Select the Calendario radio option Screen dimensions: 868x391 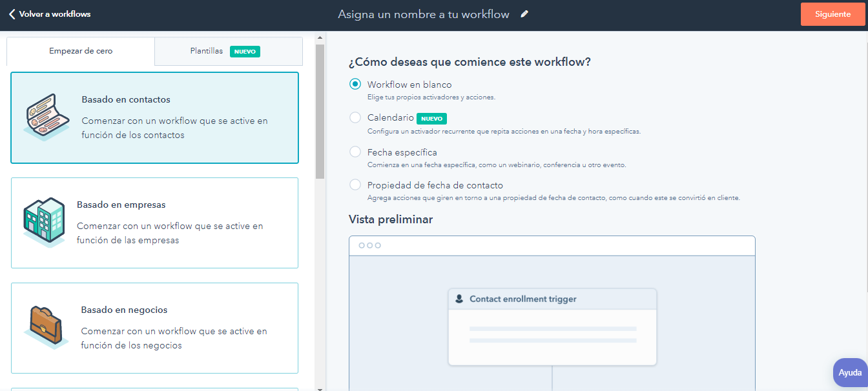355,117
